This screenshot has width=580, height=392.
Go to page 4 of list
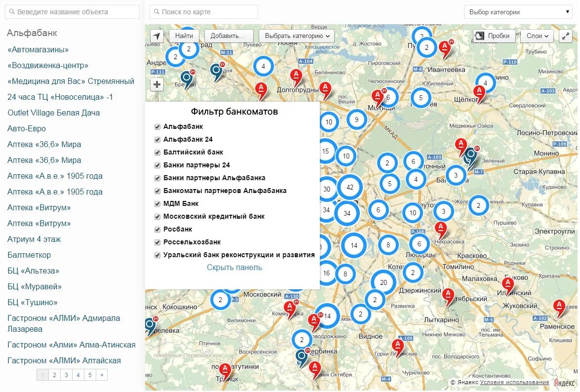(78, 375)
